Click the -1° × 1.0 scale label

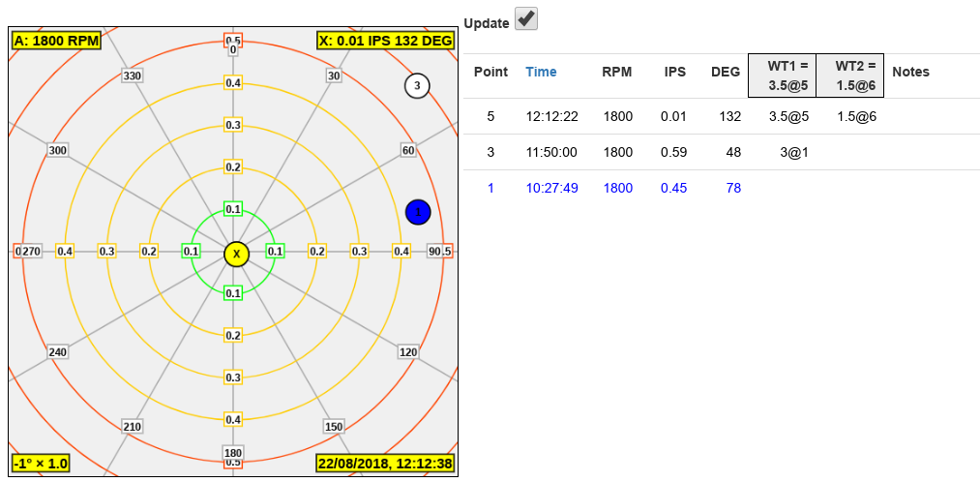41,464
